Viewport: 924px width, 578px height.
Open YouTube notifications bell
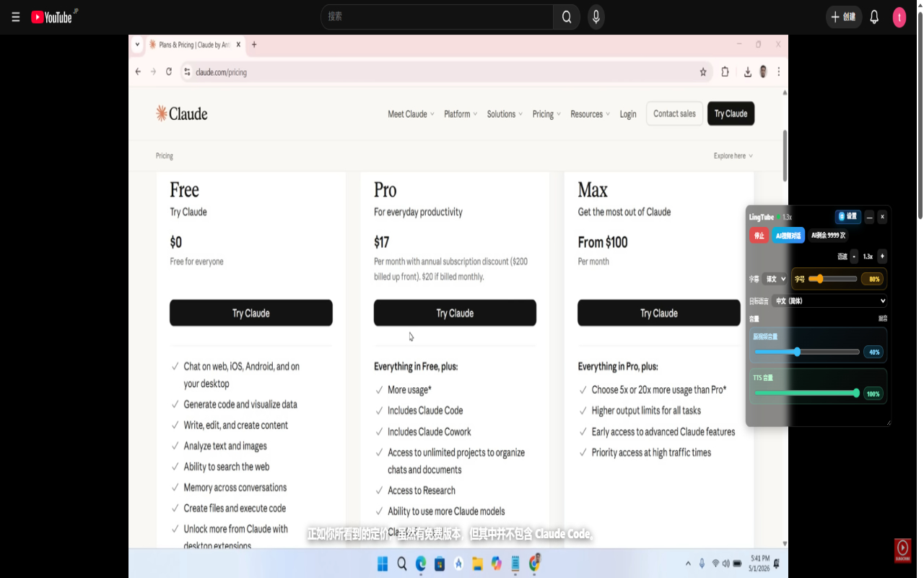874,17
